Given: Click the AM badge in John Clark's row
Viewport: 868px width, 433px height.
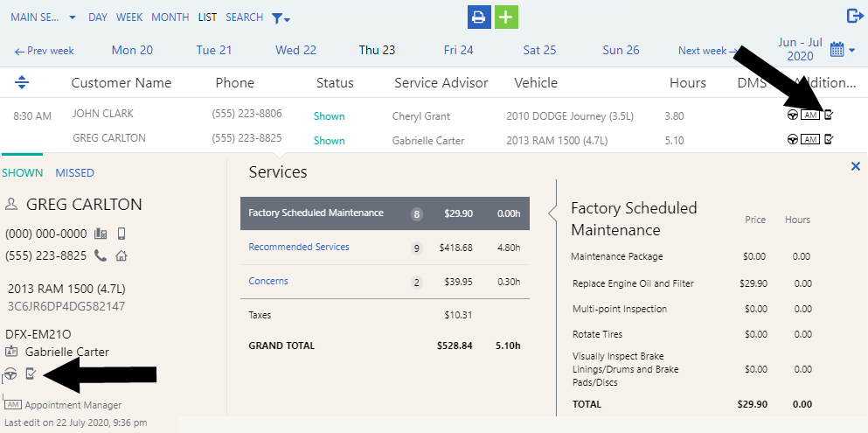Looking at the screenshot, I should click(810, 115).
